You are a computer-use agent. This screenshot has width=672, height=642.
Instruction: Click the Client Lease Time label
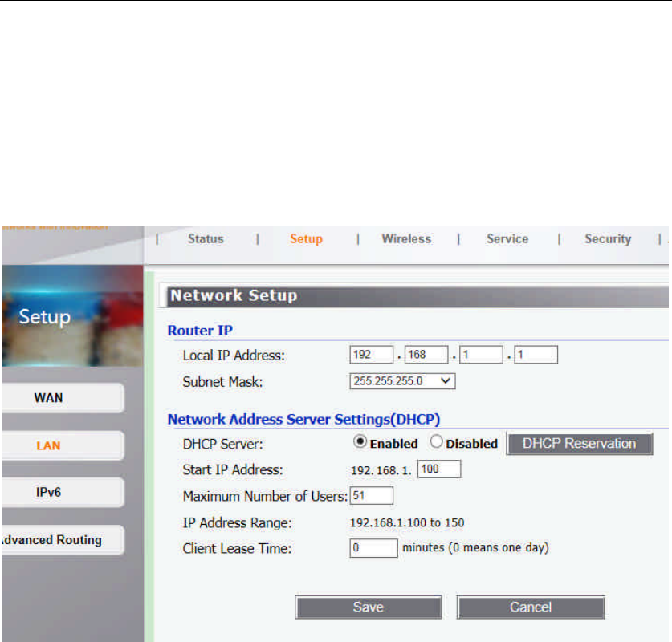click(x=237, y=549)
